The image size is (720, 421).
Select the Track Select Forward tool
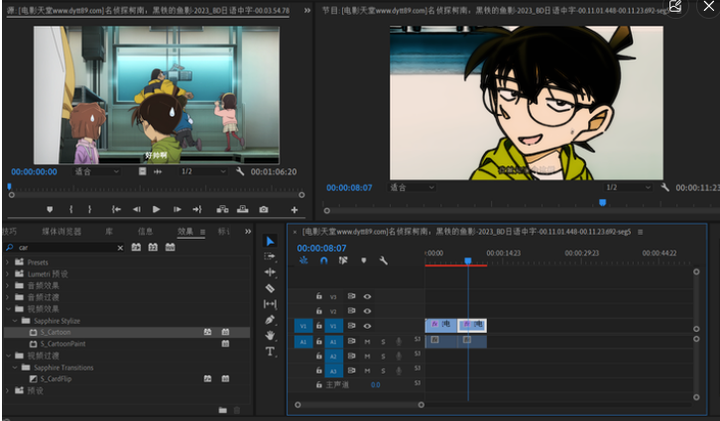[x=270, y=256]
